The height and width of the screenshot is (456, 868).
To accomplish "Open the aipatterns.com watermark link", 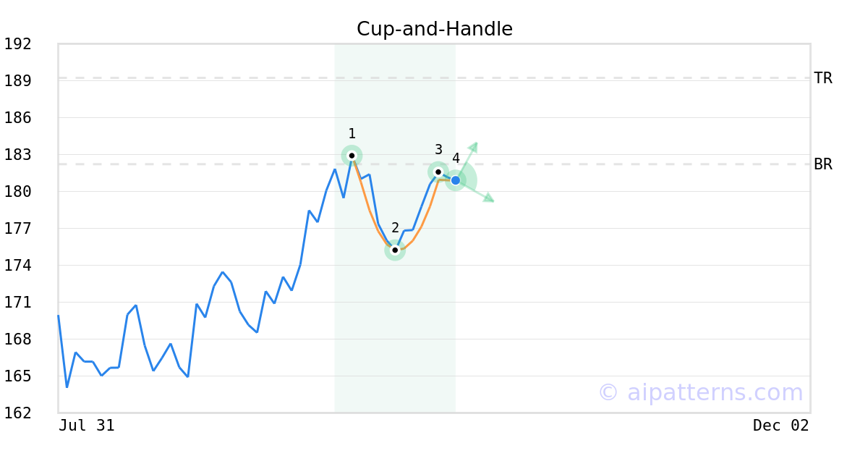I will click(x=700, y=392).
